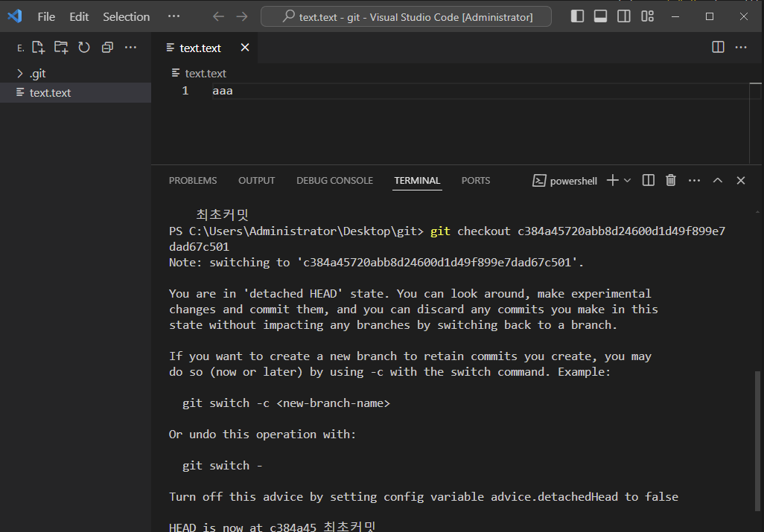Click the New Folder icon in Explorer

click(61, 48)
